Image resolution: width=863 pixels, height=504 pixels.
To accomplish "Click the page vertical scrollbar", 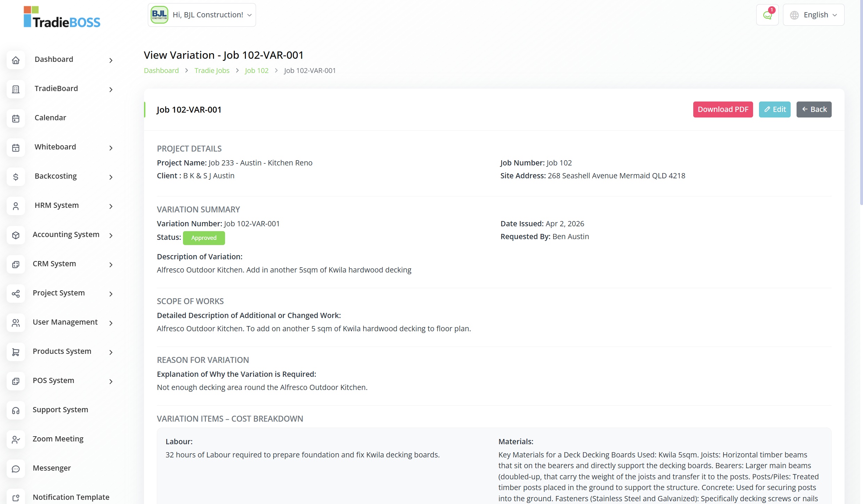I will 861,104.
